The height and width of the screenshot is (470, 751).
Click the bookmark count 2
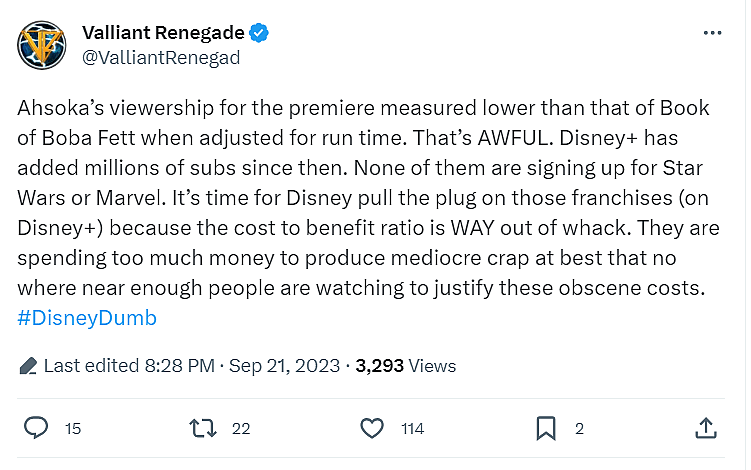579,429
